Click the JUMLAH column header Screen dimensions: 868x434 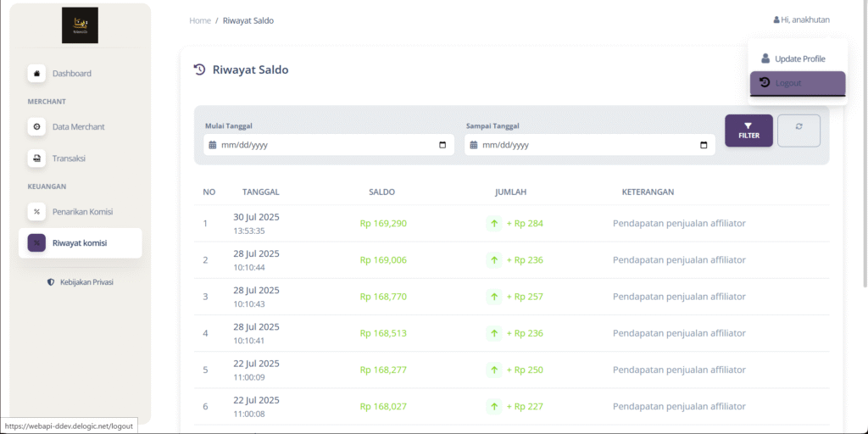pyautogui.click(x=510, y=192)
